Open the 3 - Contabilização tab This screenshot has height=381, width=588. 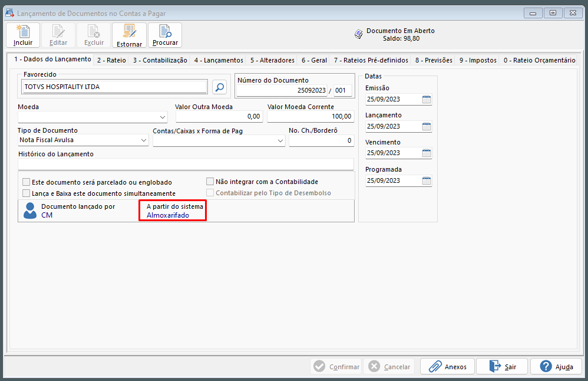[x=160, y=60]
